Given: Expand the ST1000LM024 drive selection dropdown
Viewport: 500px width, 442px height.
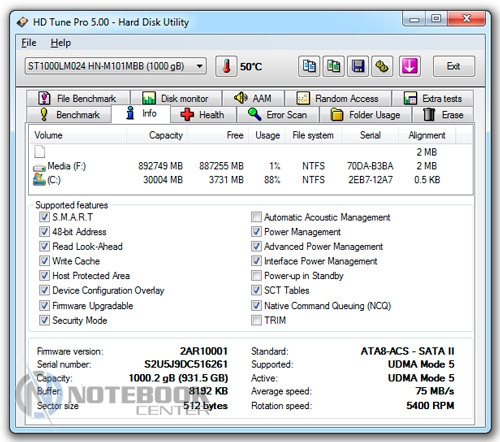Looking at the screenshot, I should pyautogui.click(x=115, y=66).
